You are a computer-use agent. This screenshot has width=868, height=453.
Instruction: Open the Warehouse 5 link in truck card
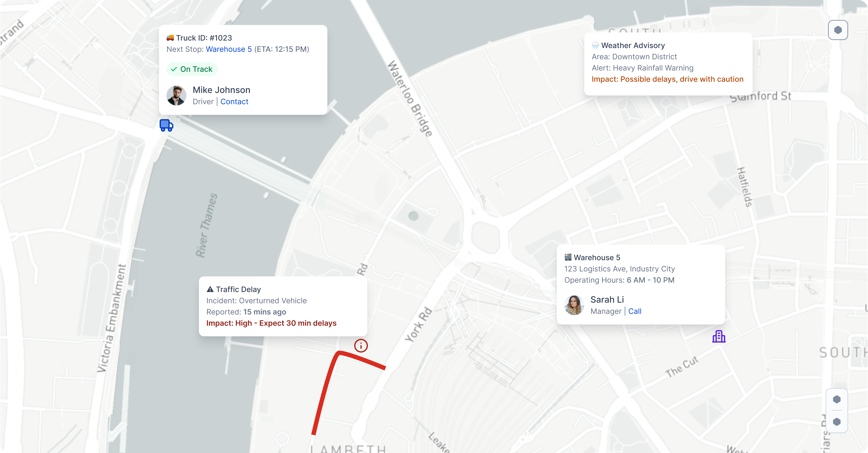tap(229, 49)
